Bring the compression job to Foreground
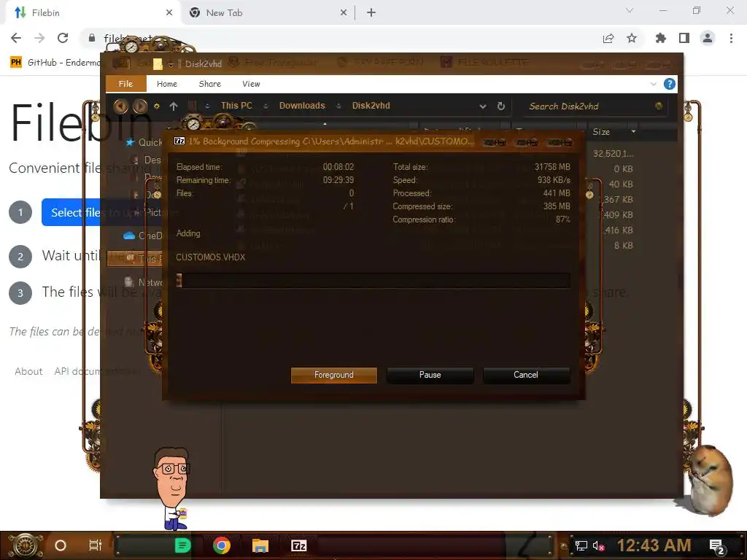The width and height of the screenshot is (747, 560). click(333, 375)
